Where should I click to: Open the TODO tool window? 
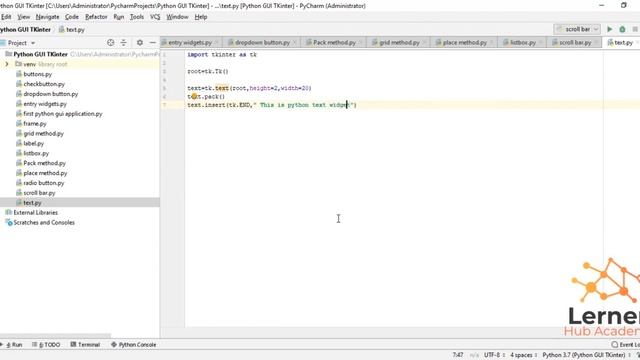point(46,345)
